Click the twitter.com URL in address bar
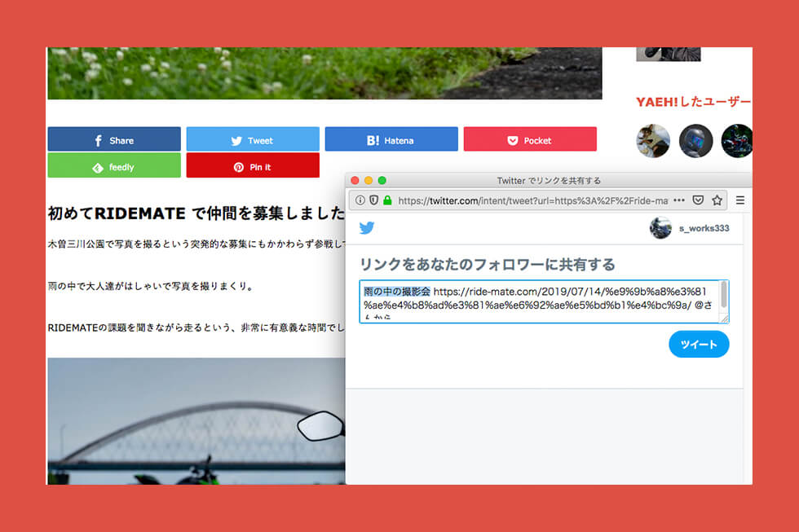Screen dimensions: 799x532 tap(532, 200)
